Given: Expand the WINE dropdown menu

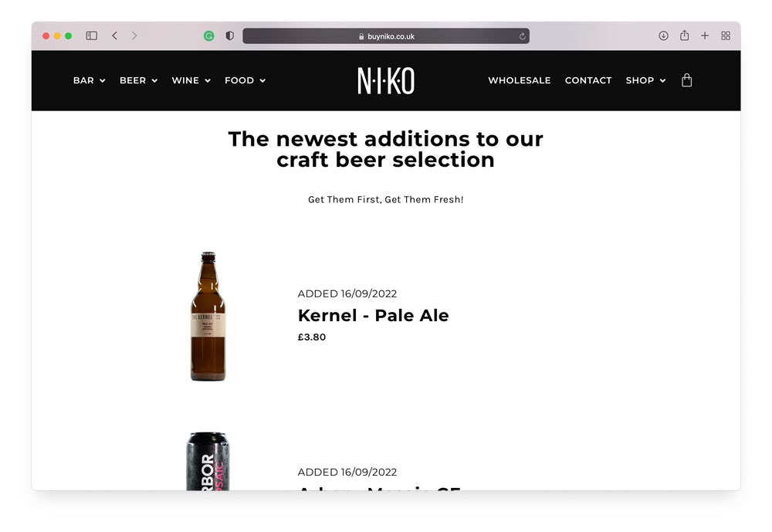Looking at the screenshot, I should pos(191,80).
